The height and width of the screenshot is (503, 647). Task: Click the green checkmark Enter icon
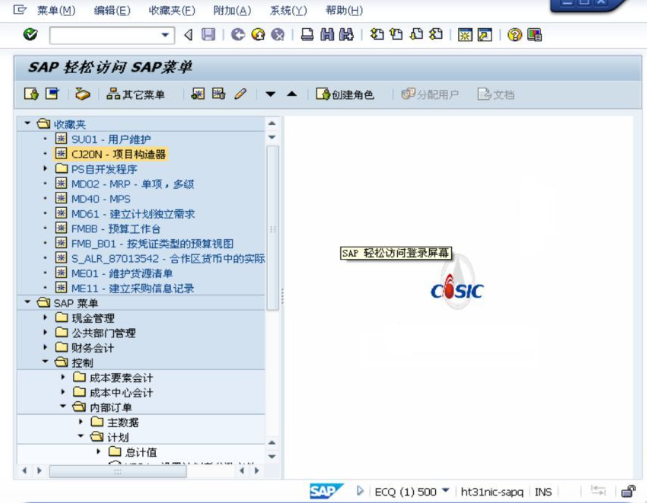tap(30, 34)
